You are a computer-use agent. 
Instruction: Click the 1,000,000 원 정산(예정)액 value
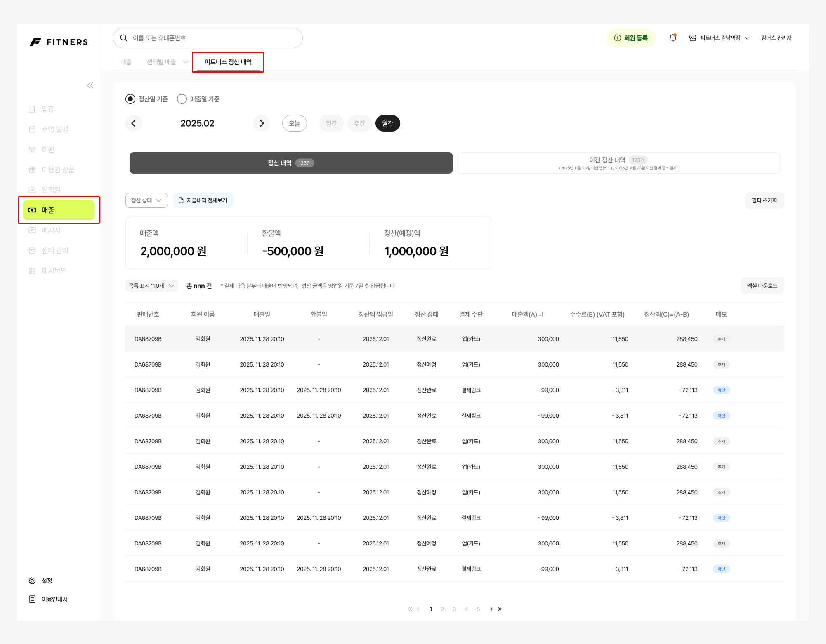pyautogui.click(x=416, y=251)
